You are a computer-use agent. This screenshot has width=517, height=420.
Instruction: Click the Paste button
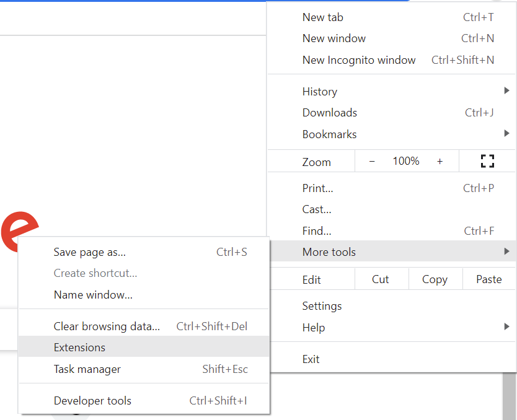tap(488, 279)
